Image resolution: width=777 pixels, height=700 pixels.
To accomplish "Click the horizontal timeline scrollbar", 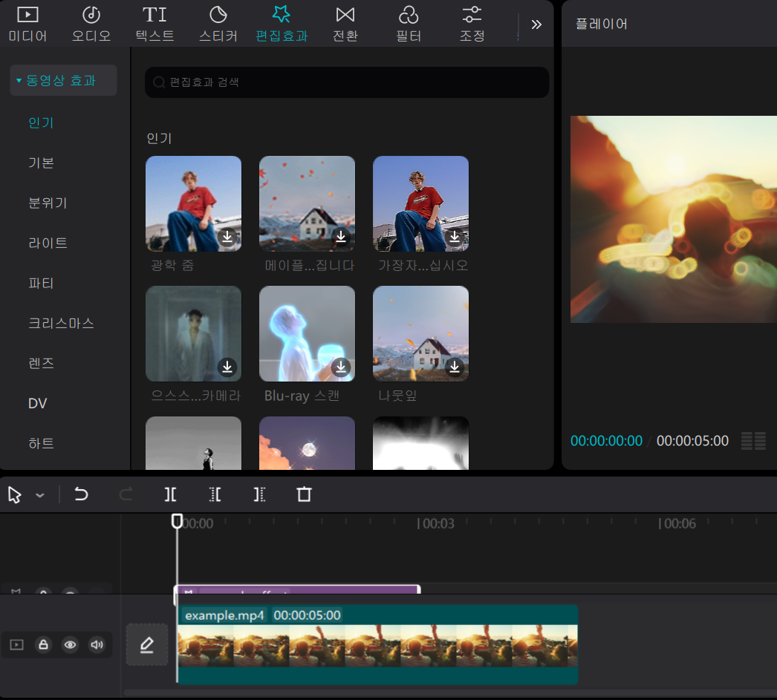I will click(x=450, y=693).
